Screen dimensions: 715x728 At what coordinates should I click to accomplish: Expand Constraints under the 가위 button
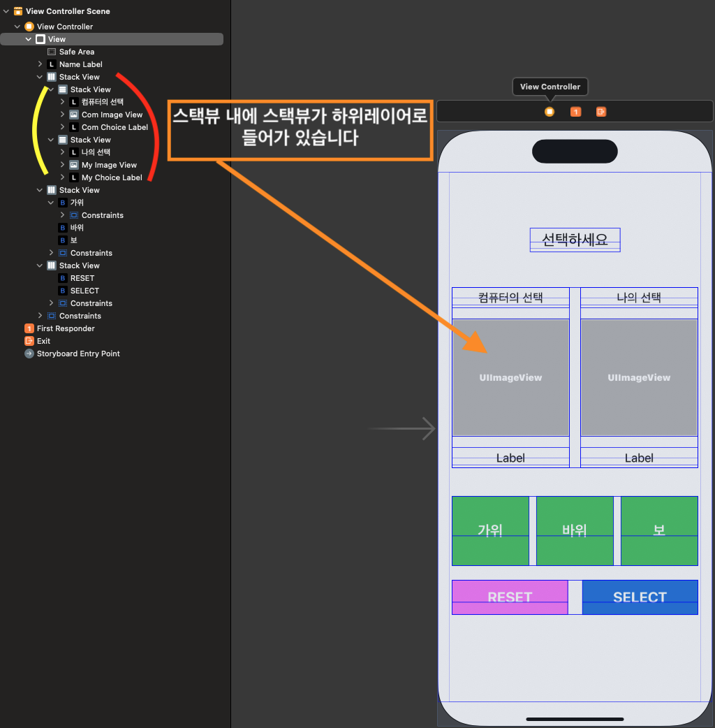pyautogui.click(x=62, y=215)
